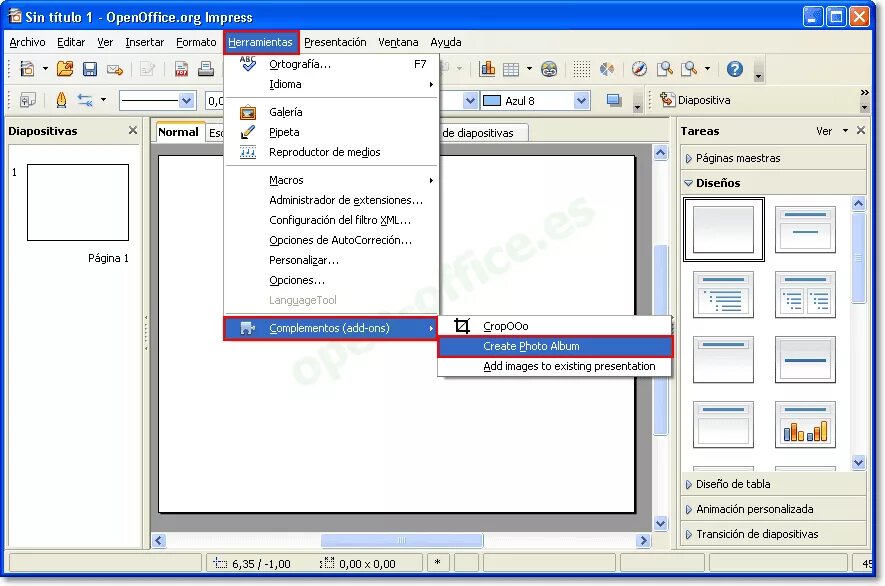Select the Página 1 slide thumbnail

click(77, 200)
